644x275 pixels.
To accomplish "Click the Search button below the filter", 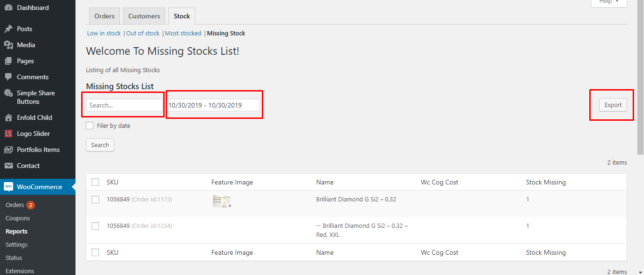I will (x=100, y=145).
